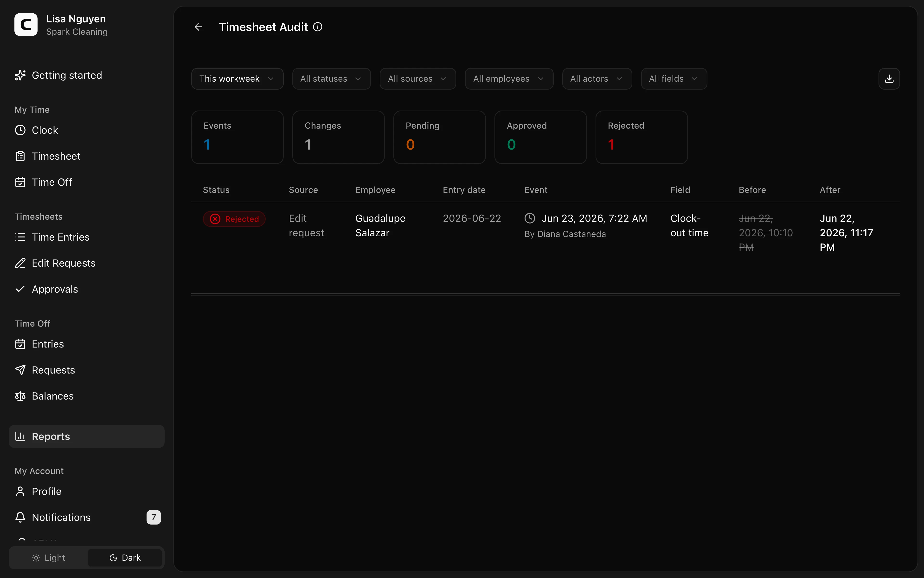Click the Edit Requests pencil icon
924x578 pixels.
pos(20,263)
